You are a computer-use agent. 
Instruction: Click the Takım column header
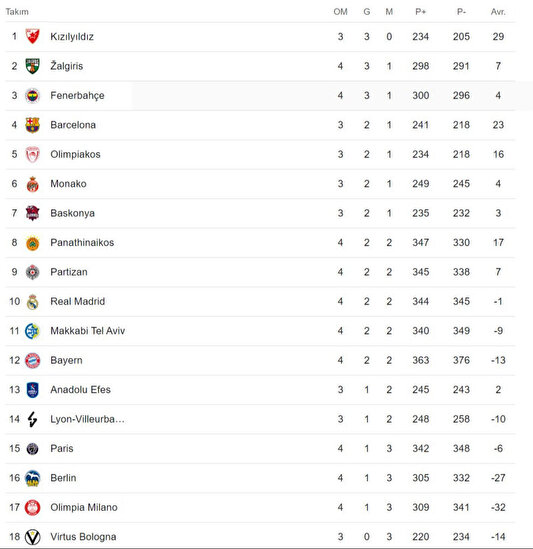point(17,12)
